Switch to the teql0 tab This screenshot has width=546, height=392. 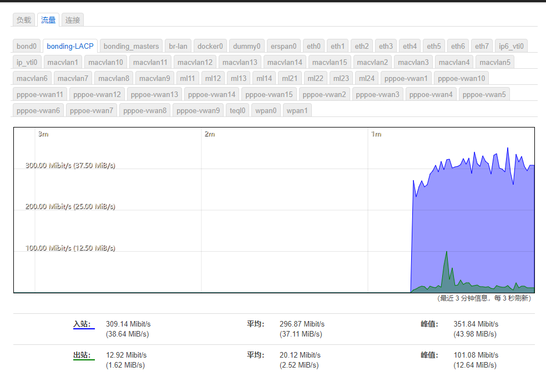pos(237,110)
